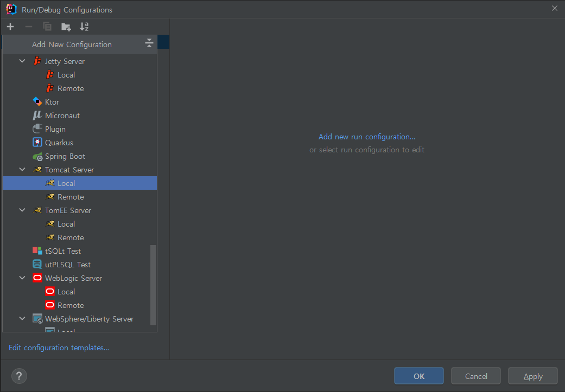Click the Apply button
Viewport: 565px width, 392px height.
[533, 376]
